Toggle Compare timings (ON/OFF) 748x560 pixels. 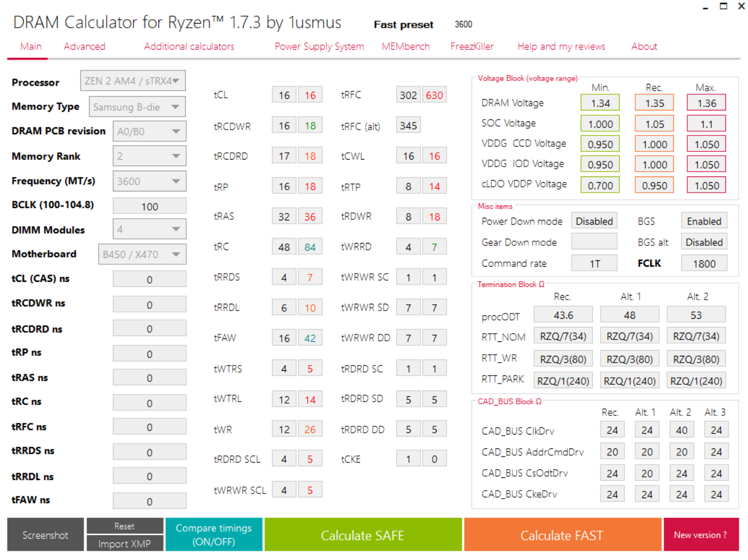213,535
